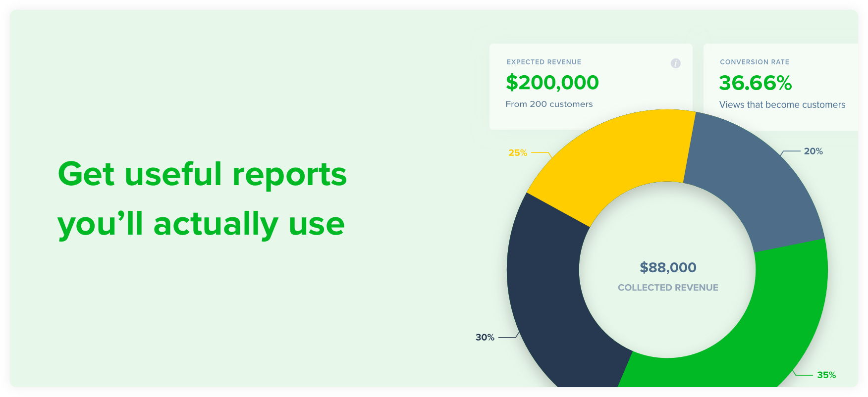Click the 30% chart label

click(x=485, y=338)
